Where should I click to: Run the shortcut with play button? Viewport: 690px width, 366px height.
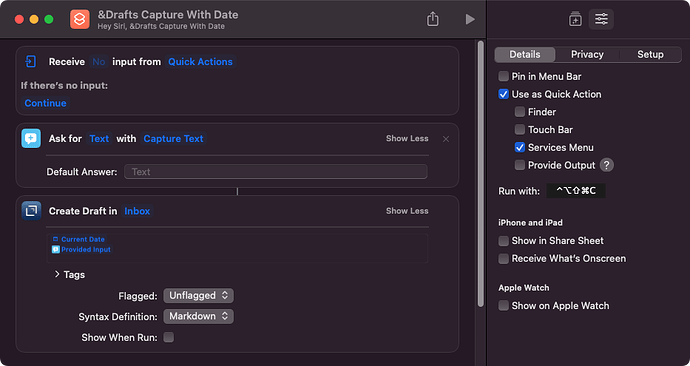[x=470, y=19]
